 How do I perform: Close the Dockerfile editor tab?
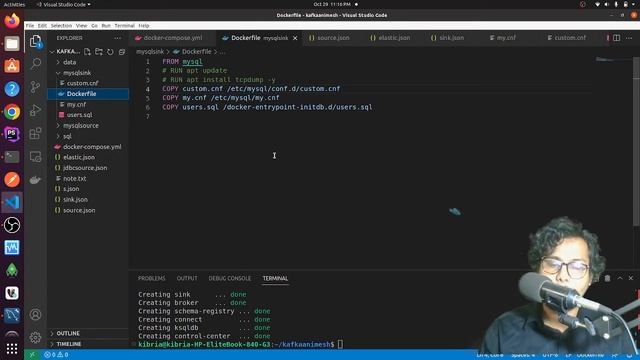pyautogui.click(x=295, y=38)
